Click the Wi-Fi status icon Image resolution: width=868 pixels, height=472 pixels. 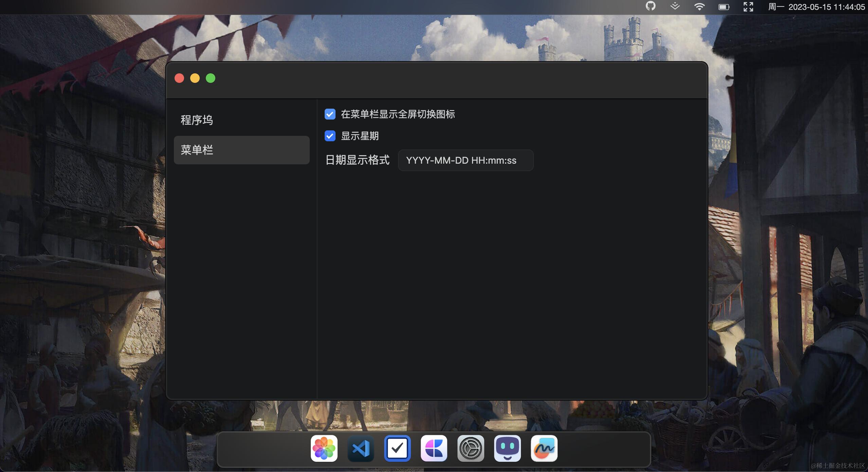pyautogui.click(x=700, y=6)
